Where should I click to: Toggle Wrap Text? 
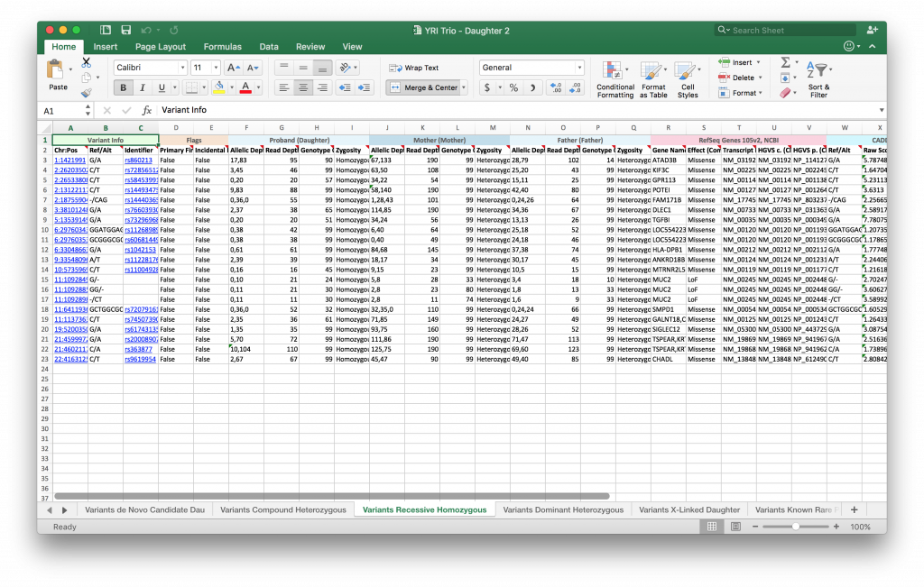coord(414,68)
